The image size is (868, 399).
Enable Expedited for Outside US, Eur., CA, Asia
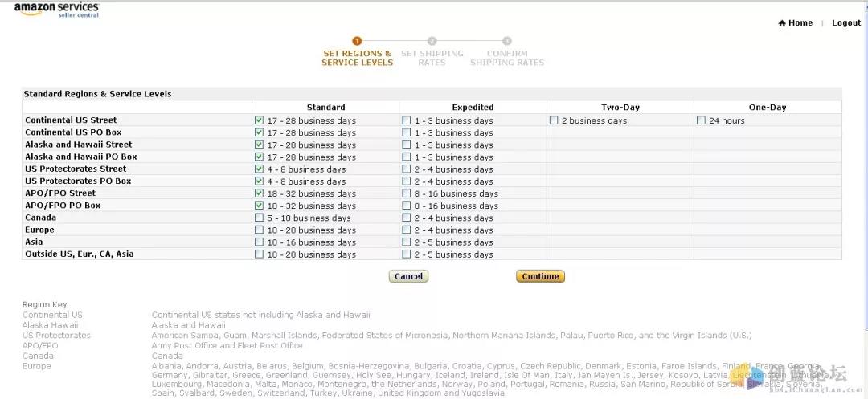[407, 254]
